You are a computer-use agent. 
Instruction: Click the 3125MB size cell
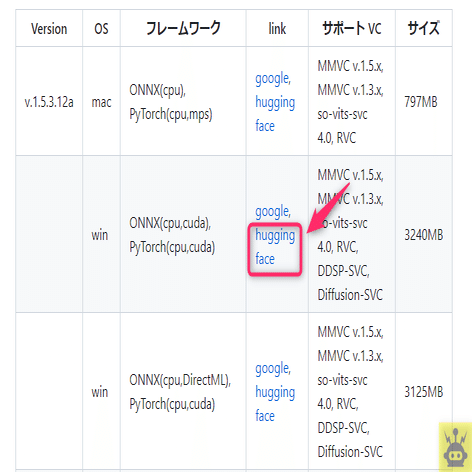(x=424, y=392)
